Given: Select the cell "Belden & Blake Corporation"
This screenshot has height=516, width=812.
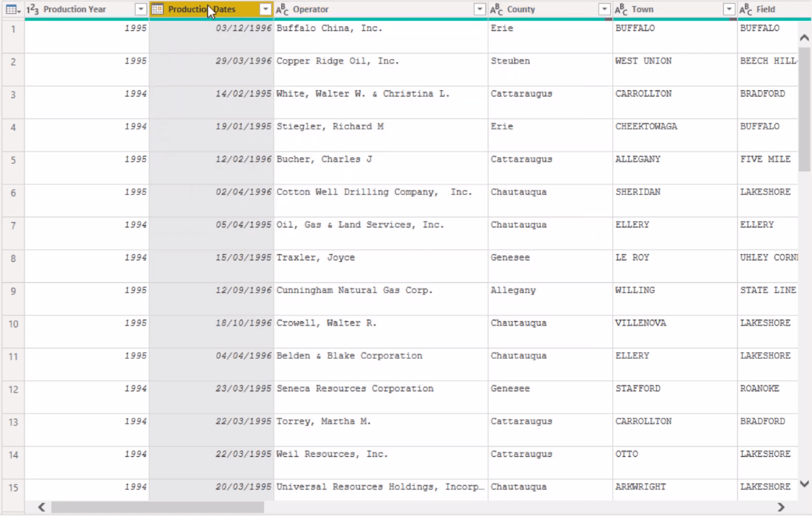Looking at the screenshot, I should (381, 364).
